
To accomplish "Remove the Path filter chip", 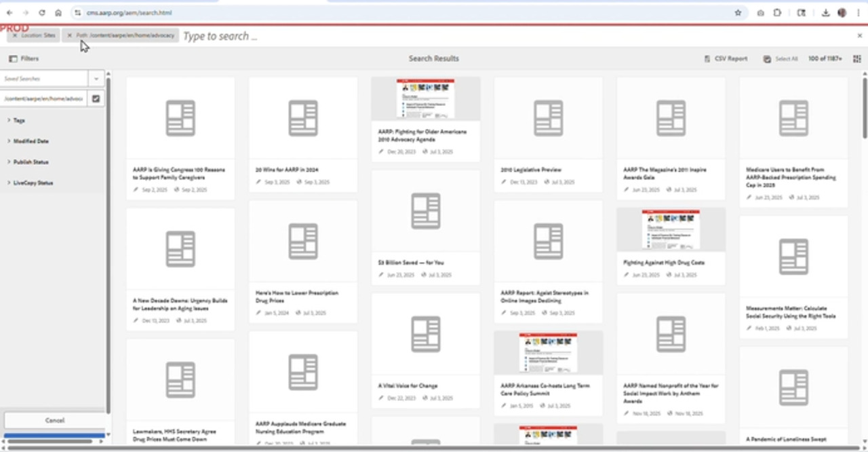I will tap(69, 35).
